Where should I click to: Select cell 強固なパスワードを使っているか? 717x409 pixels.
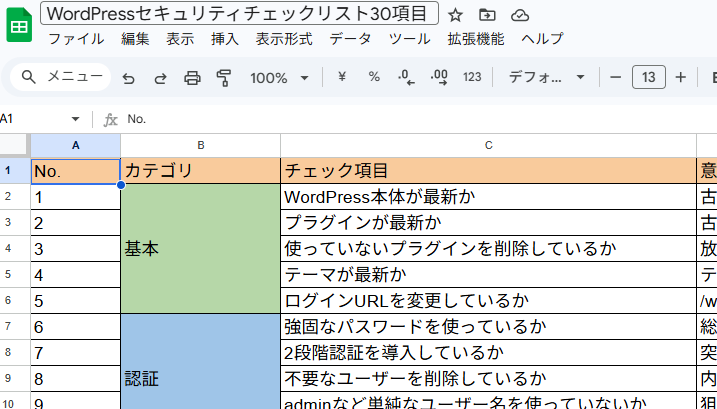(488, 326)
